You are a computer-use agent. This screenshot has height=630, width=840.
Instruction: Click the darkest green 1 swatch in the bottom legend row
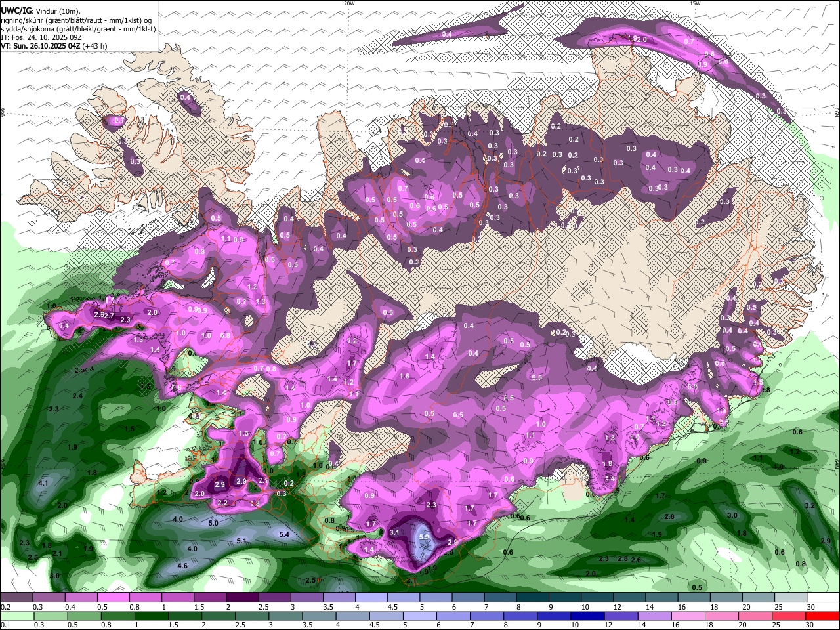click(151, 616)
